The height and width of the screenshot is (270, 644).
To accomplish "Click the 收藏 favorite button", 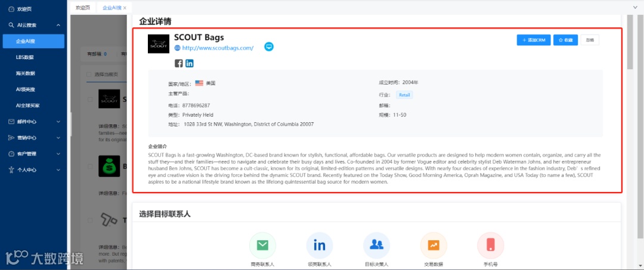I will click(565, 40).
